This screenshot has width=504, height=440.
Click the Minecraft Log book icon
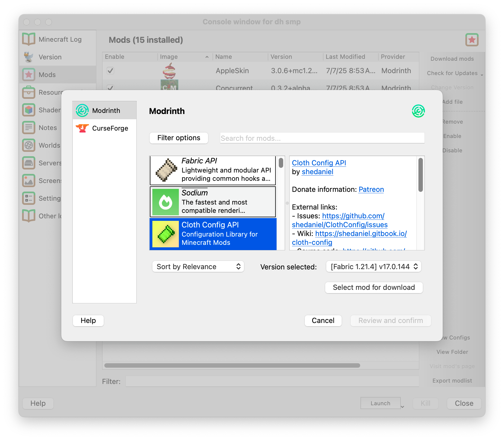pyautogui.click(x=29, y=39)
